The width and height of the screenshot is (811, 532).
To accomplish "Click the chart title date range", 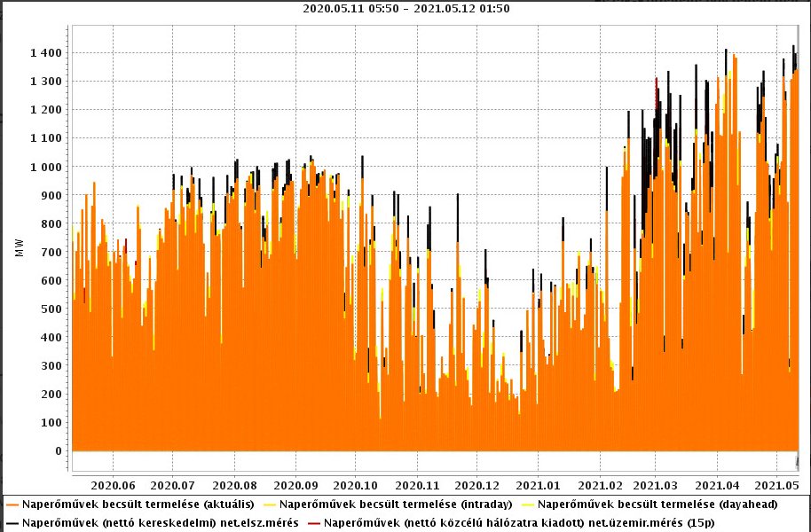I will [406, 9].
